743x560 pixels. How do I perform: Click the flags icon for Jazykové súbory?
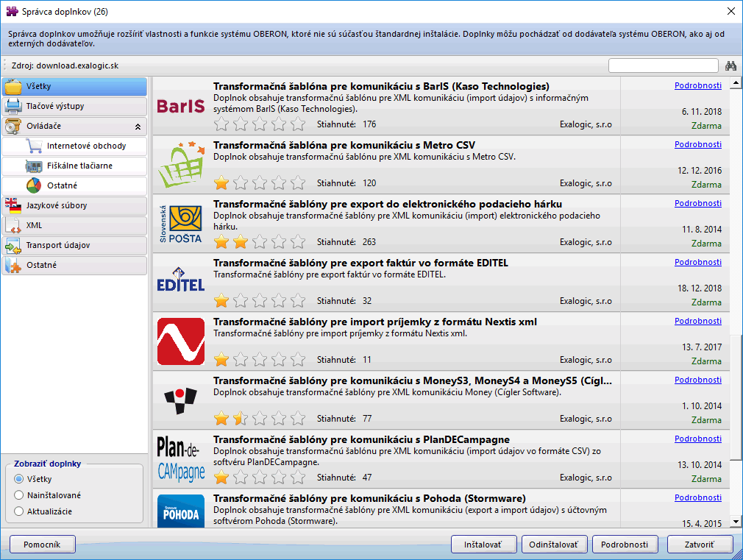13,205
